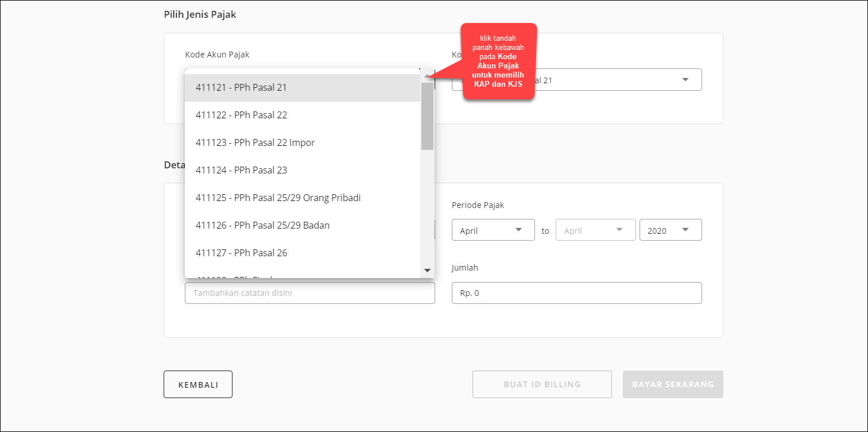Open the starting month April dropdown

494,230
